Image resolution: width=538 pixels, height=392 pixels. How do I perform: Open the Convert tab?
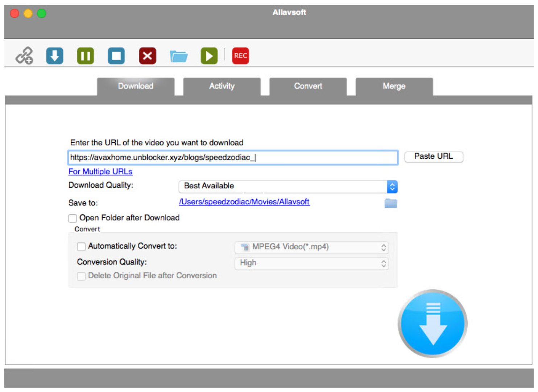(308, 86)
